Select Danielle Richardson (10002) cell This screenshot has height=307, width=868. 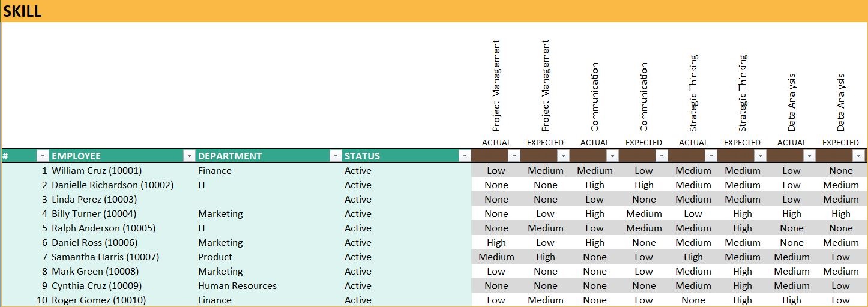(122, 185)
